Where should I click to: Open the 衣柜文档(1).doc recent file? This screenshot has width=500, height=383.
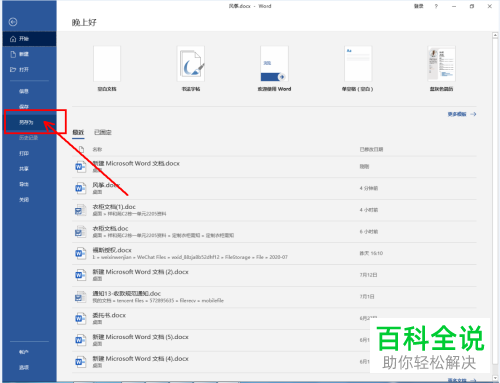[x=274, y=210]
